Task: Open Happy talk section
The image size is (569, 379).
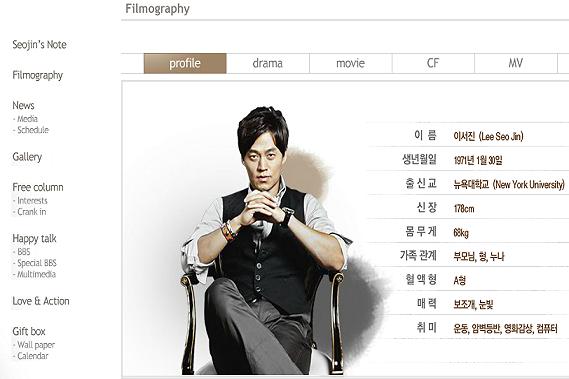Action: tap(34, 239)
